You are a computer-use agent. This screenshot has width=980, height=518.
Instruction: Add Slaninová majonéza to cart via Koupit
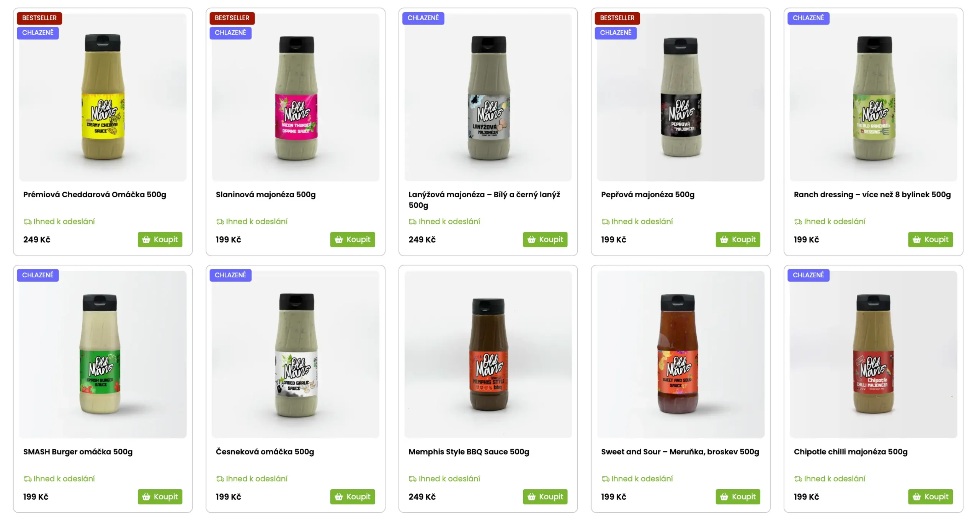pos(353,239)
